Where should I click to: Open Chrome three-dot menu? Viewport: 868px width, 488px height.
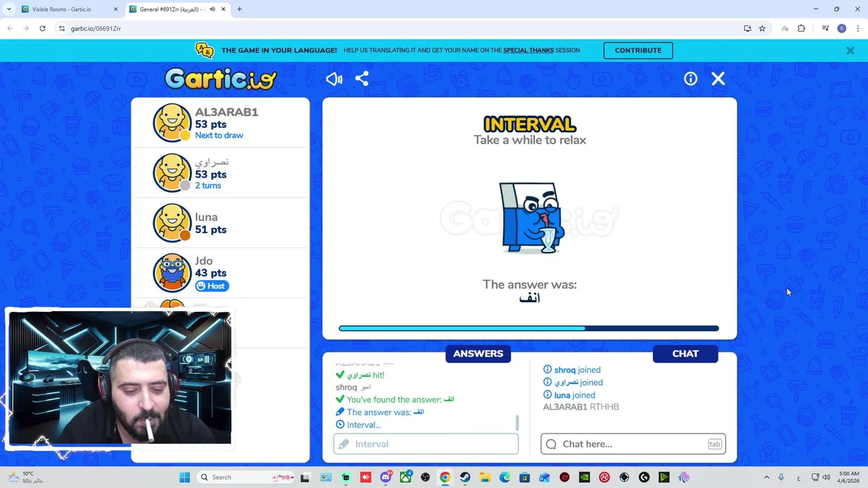[858, 28]
